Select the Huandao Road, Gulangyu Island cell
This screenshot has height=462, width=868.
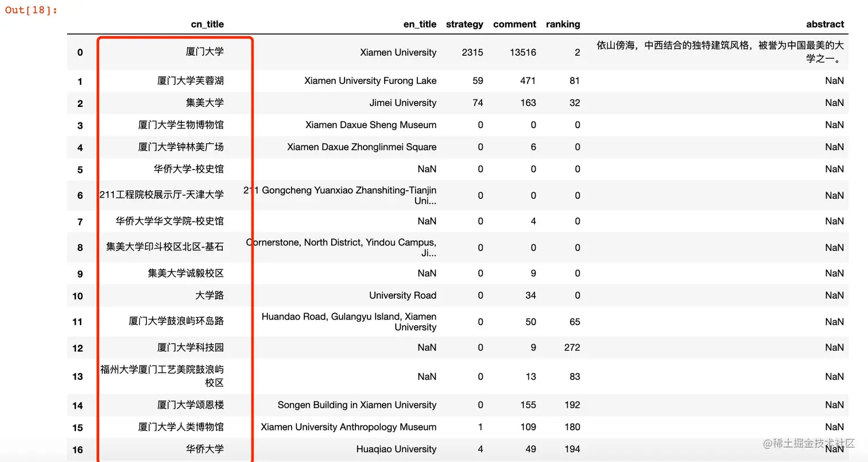[x=349, y=322]
